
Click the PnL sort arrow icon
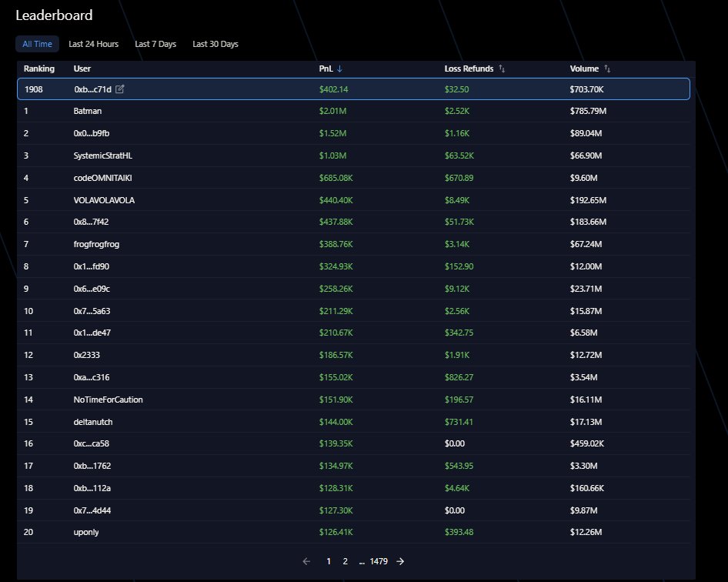(339, 69)
